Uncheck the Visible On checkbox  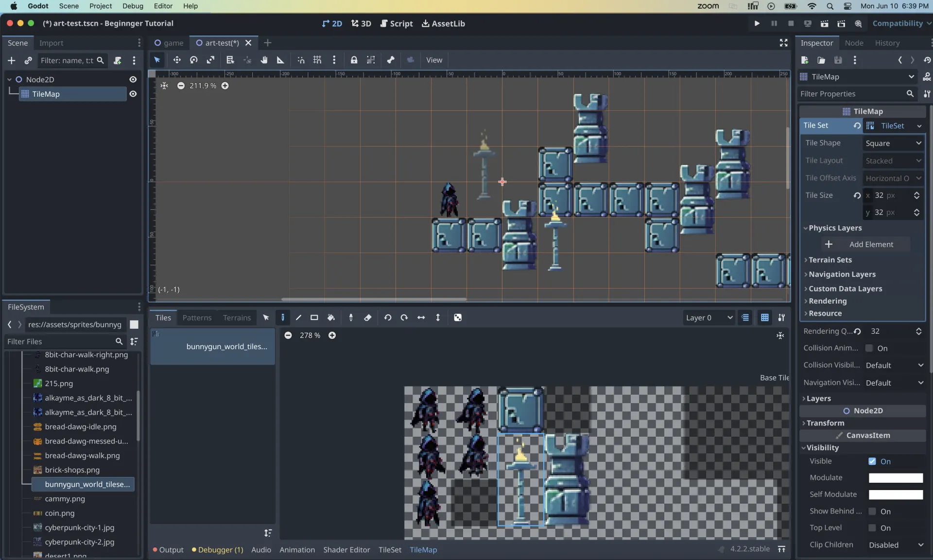click(x=872, y=461)
